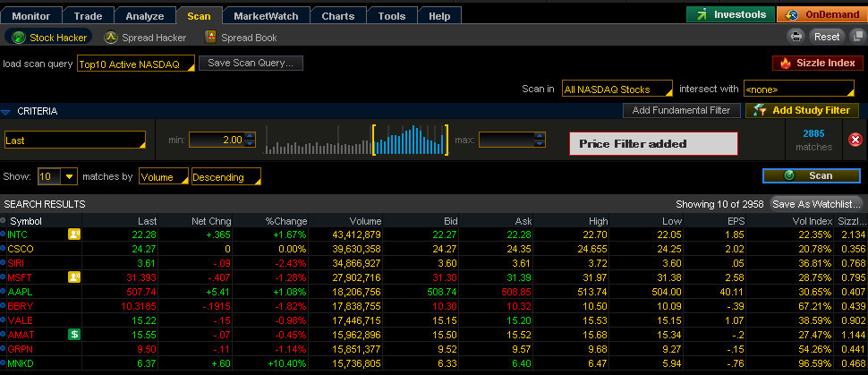Collapse the CRITERIA section triangle
The image size is (868, 375).
coord(5,112)
